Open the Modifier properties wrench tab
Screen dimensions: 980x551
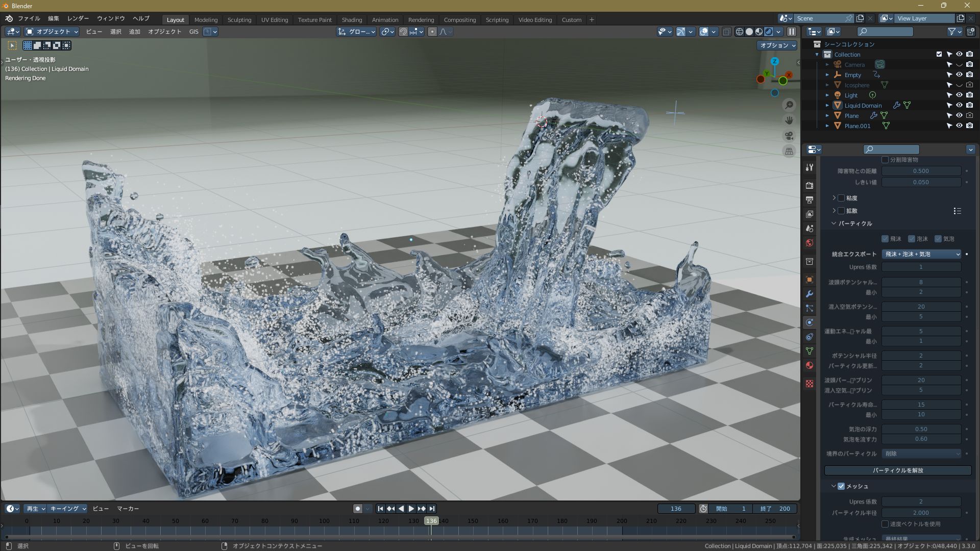809,294
